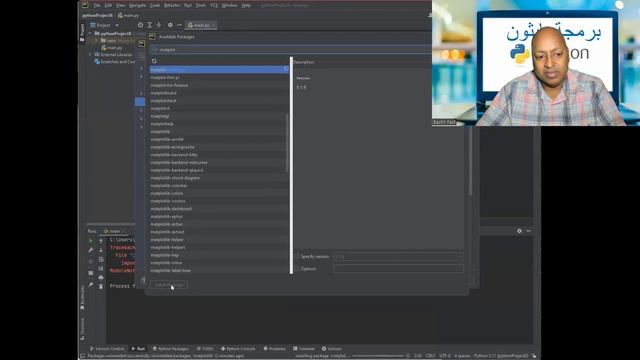Click the reload packages list icon
The height and width of the screenshot is (360, 640).
[154, 61]
